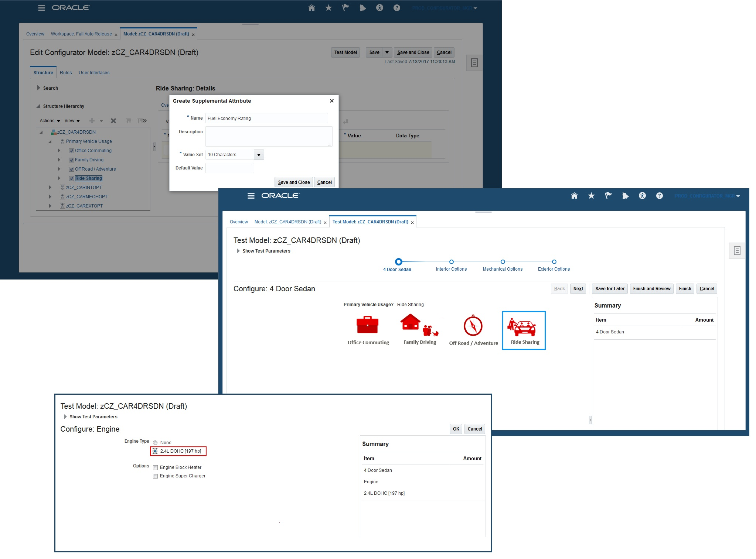The height and width of the screenshot is (559, 756).
Task: Select the Ride Sharing car icon
Action: click(524, 327)
